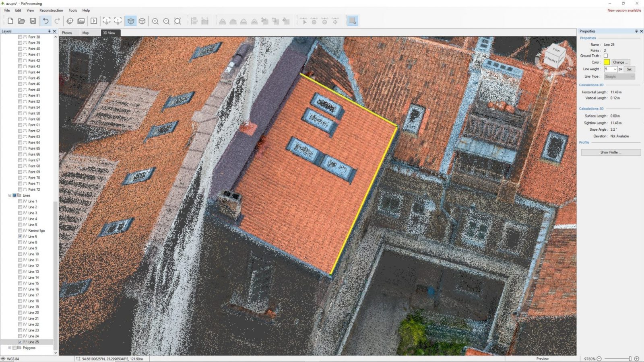Enable the Ground Truth checkbox

606,56
